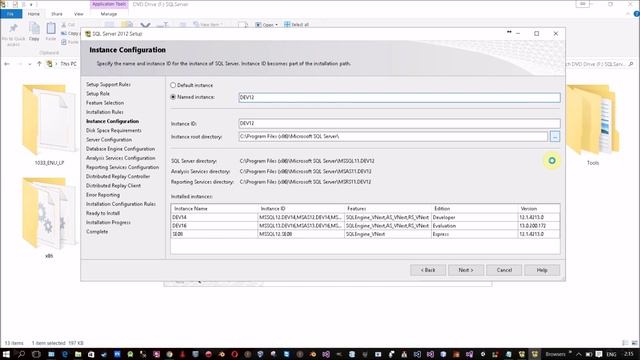The image size is (640, 360).
Task: Switch to Explorer View ribbon tab
Action: point(78,14)
